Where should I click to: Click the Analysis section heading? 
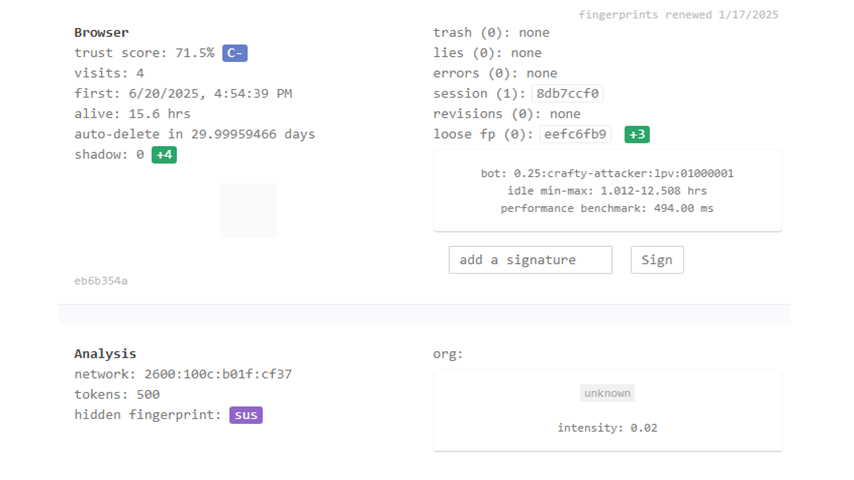105,354
